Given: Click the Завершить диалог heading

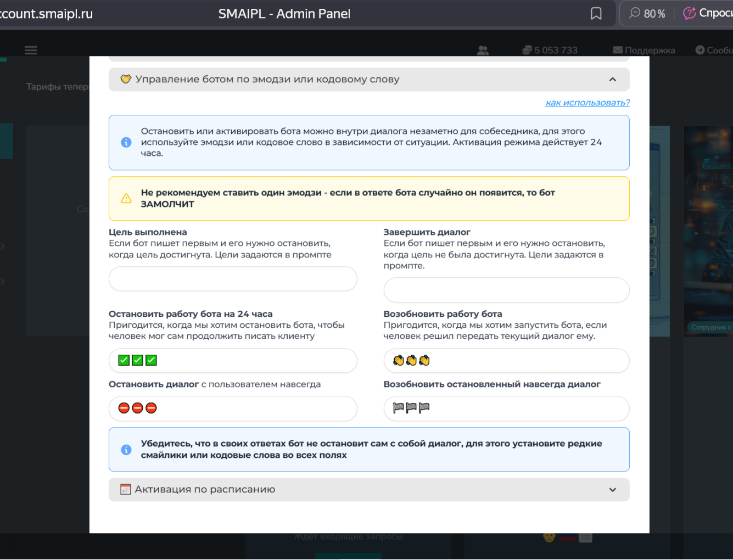Looking at the screenshot, I should click(427, 232).
